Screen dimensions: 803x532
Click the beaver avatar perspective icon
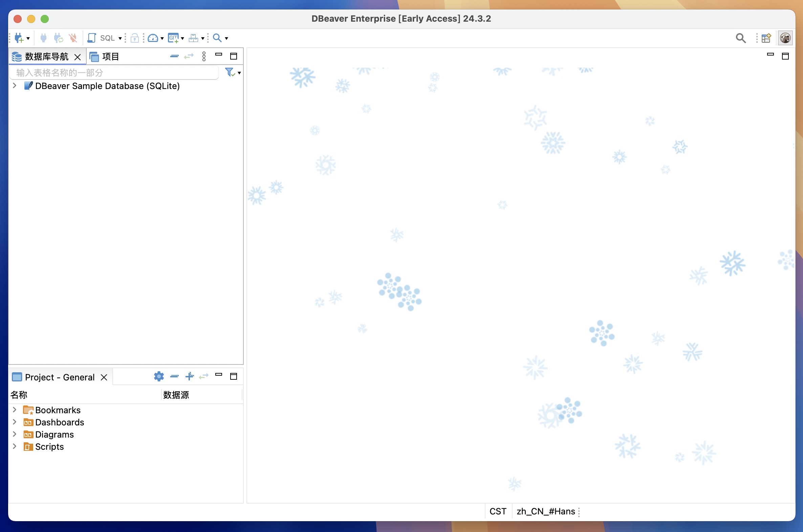(x=785, y=38)
